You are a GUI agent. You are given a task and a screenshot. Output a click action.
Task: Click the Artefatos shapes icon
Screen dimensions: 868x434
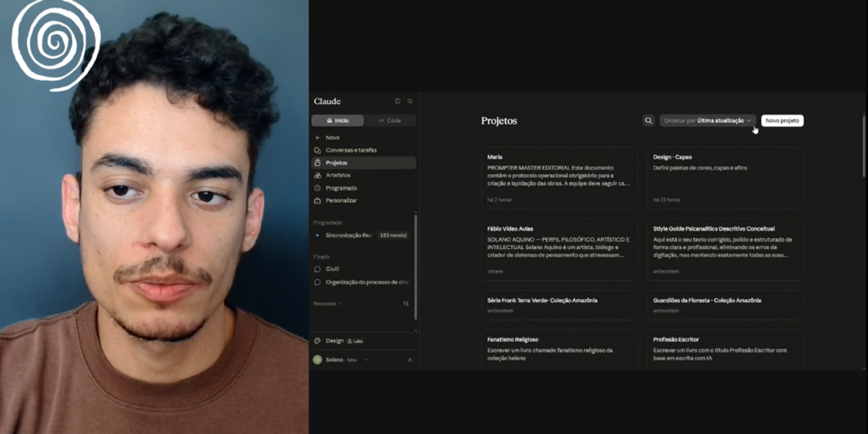[x=317, y=175]
